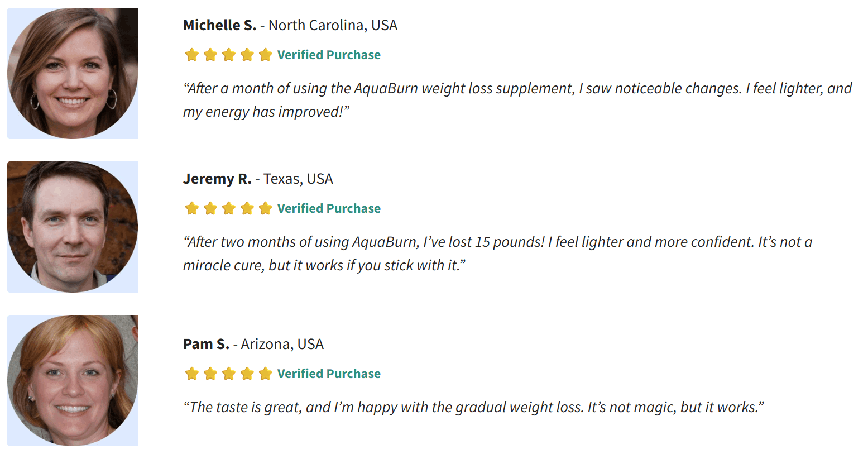Image resolution: width=868 pixels, height=454 pixels.
Task: Click the third star in Jeremy's rating
Action: (x=229, y=208)
